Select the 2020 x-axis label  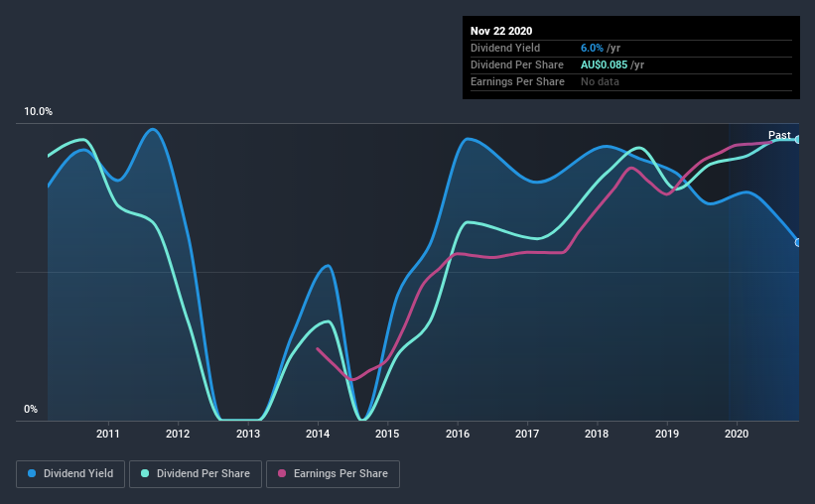pyautogui.click(x=737, y=434)
